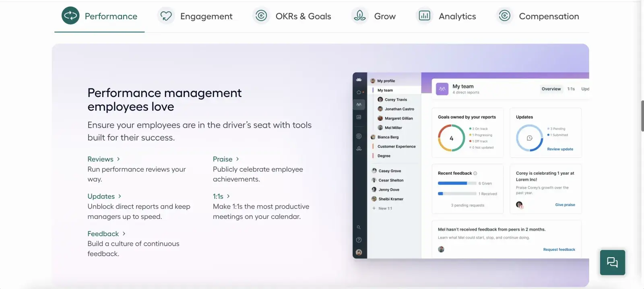The width and height of the screenshot is (644, 289).
Task: Click the search icon in dark sidebar
Action: (359, 227)
